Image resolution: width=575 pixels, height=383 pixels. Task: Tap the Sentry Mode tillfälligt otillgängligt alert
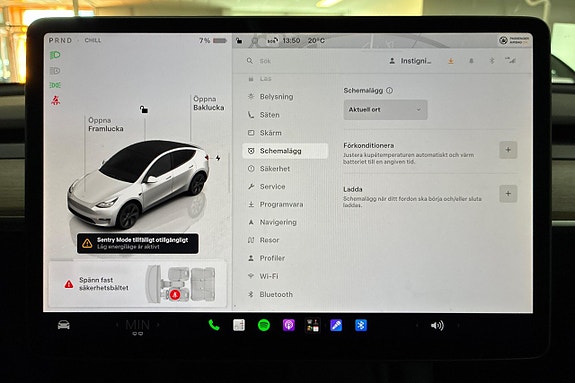pyautogui.click(x=138, y=243)
